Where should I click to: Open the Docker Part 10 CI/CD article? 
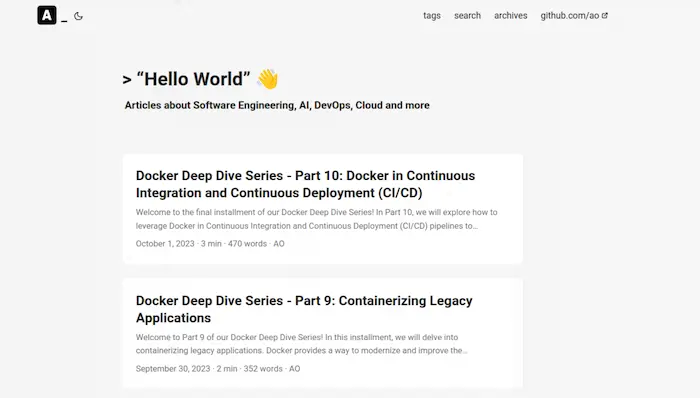pos(305,184)
